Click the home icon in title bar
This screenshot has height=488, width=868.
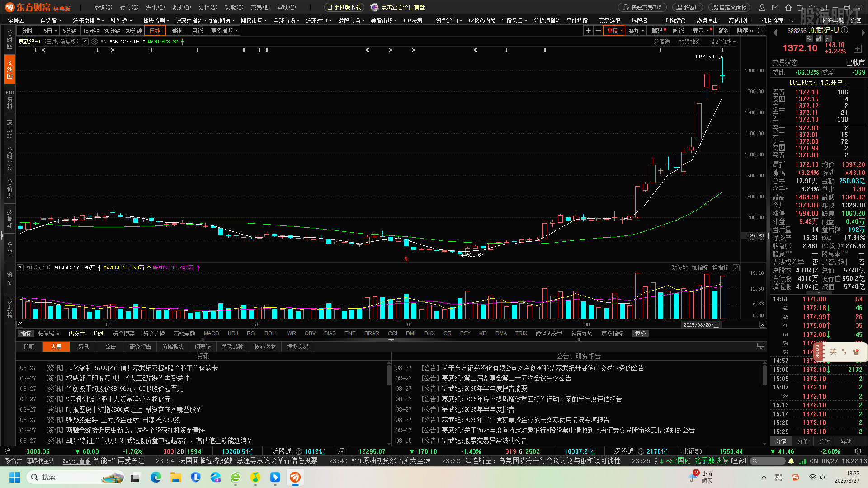click(x=788, y=7)
